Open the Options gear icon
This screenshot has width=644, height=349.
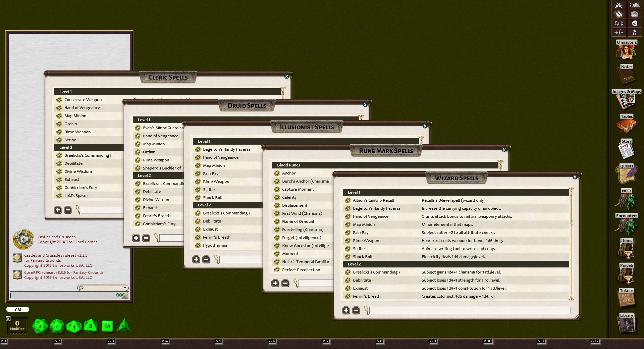[x=634, y=23]
